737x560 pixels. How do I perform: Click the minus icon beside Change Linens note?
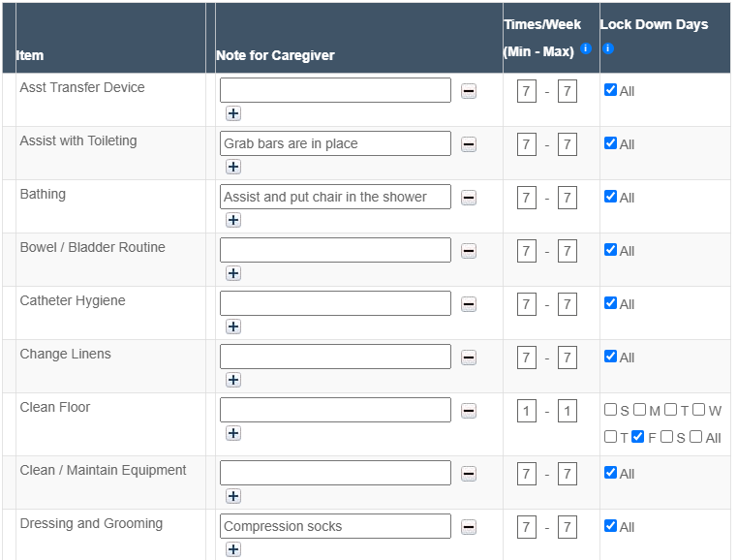click(x=469, y=358)
